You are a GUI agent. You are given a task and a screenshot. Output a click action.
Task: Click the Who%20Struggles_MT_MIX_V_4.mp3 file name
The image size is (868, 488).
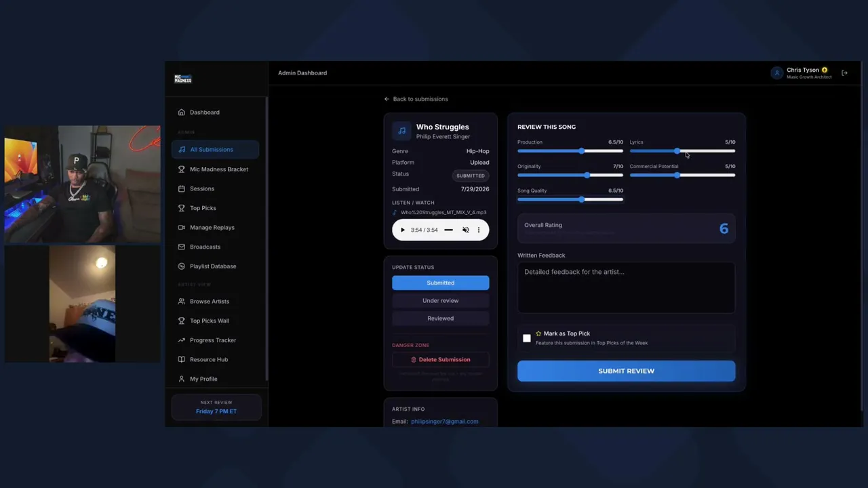[x=443, y=213]
